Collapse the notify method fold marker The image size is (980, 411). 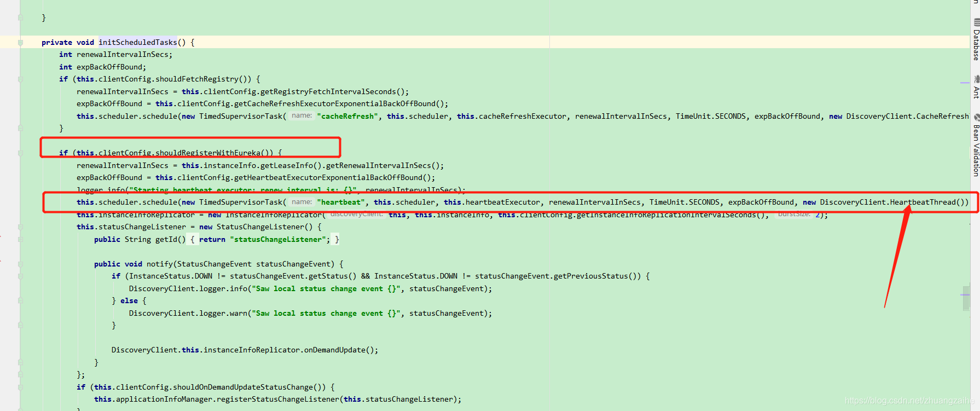tap(20, 264)
